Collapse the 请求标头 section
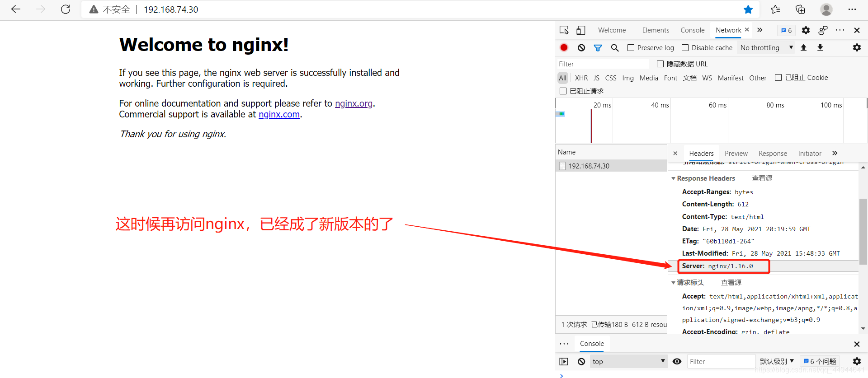Viewport: 868px width, 378px height. pos(673,283)
